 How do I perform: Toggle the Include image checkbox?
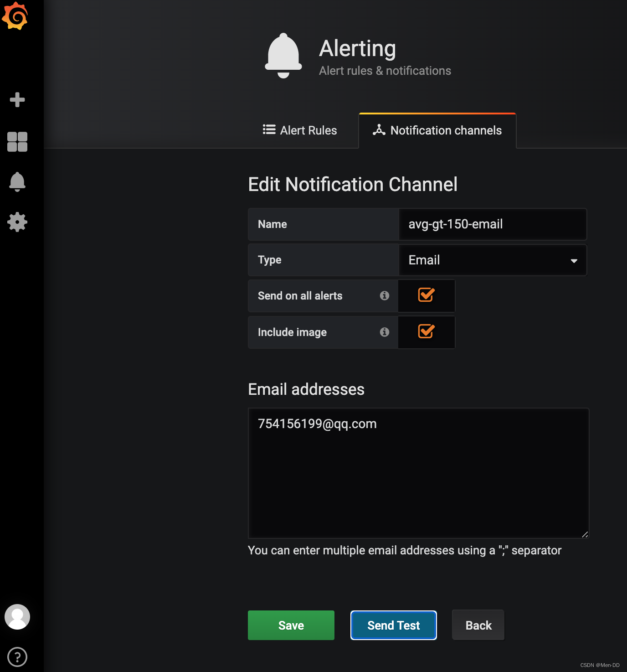[426, 331]
